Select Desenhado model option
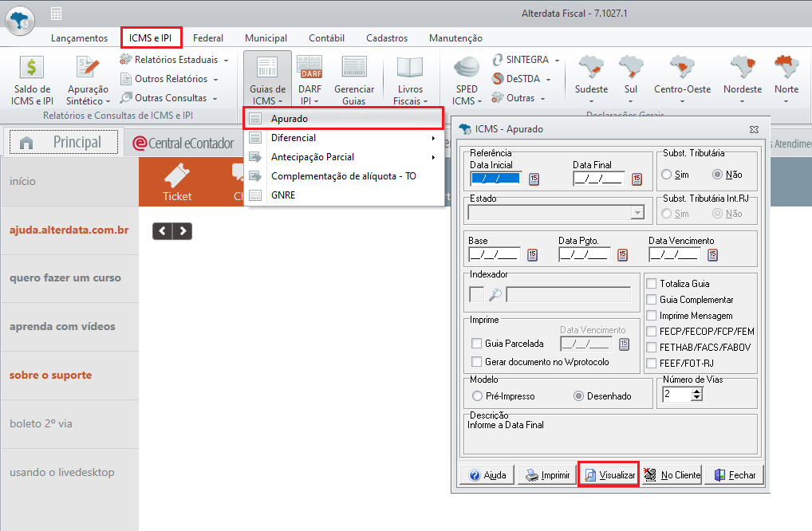The height and width of the screenshot is (531, 812). pyautogui.click(x=579, y=396)
